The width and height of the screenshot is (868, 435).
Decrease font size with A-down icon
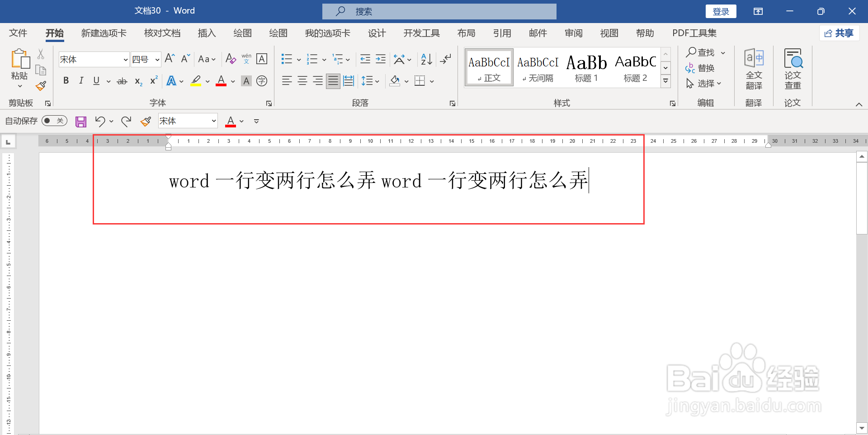[185, 59]
